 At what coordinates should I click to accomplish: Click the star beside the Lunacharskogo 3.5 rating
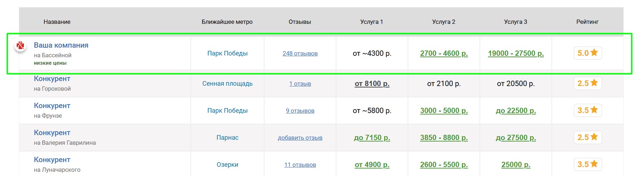click(594, 164)
